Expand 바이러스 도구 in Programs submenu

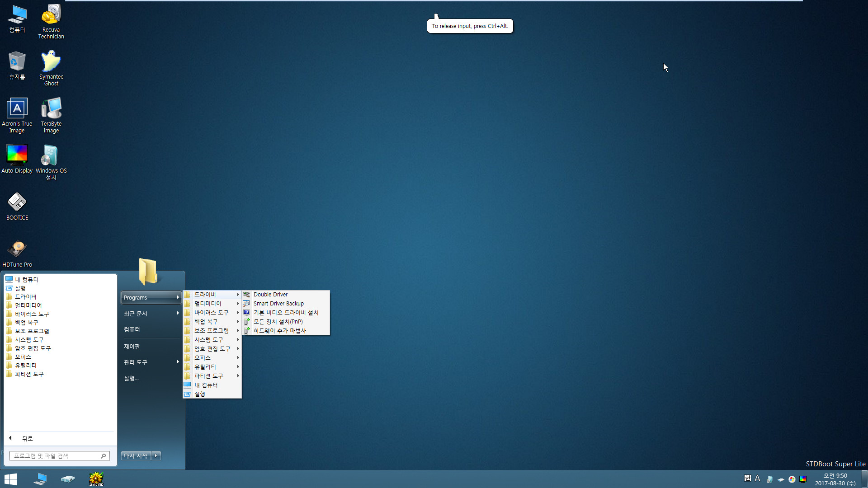(x=212, y=313)
